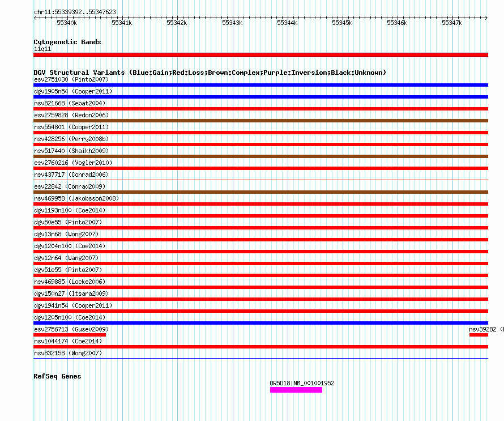Select label dgv51e55 (Pinto2007)
The height and width of the screenshot is (421, 504).
pyautogui.click(x=68, y=270)
